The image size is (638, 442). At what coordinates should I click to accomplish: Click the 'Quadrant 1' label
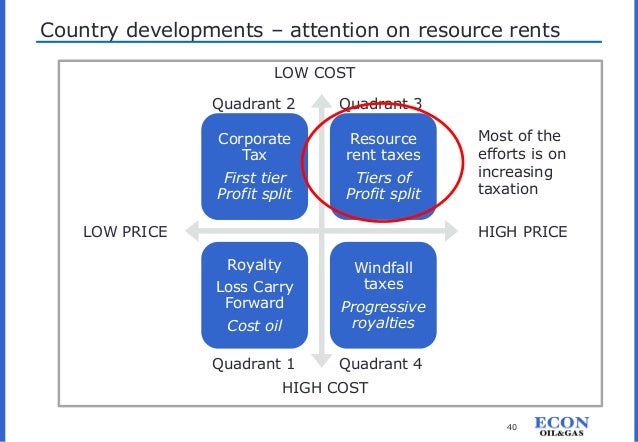253,363
